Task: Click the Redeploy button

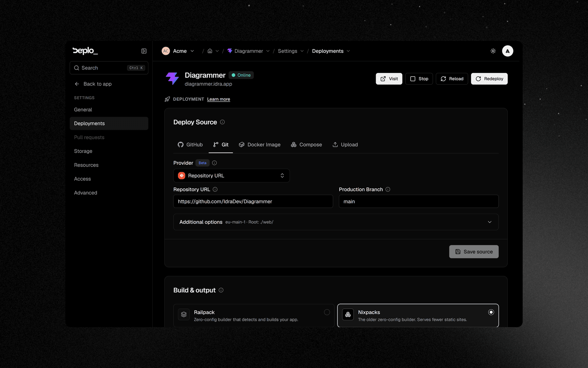Action: [489, 79]
